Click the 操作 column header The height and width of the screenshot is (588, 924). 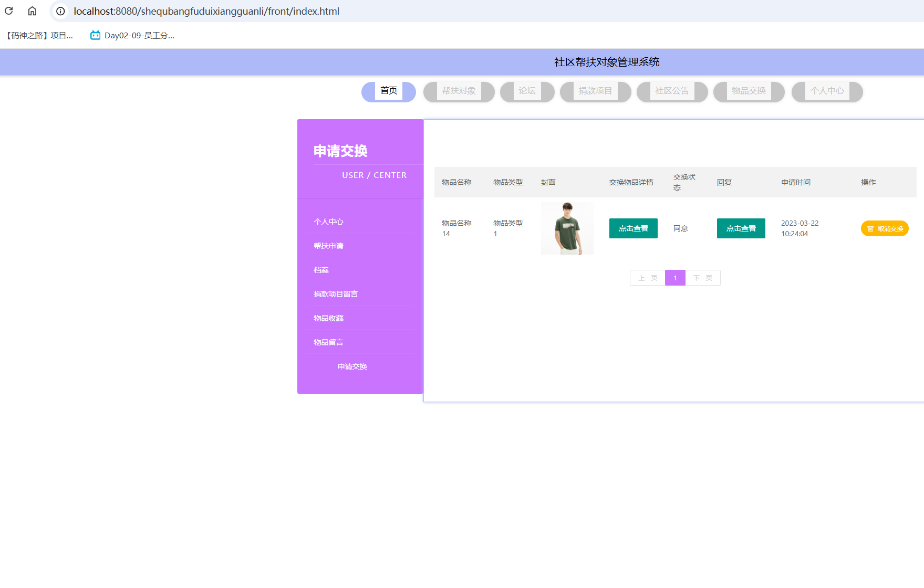(868, 182)
